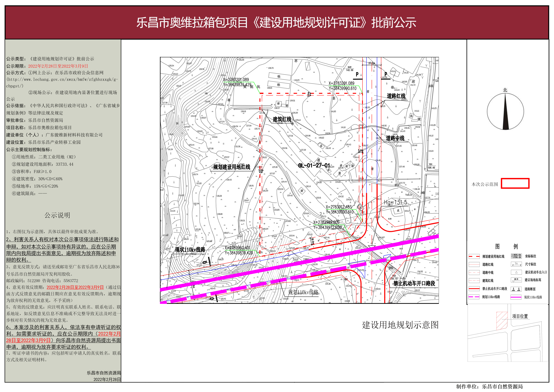Click the X=2782989.005 coordinate label

click(x=326, y=222)
